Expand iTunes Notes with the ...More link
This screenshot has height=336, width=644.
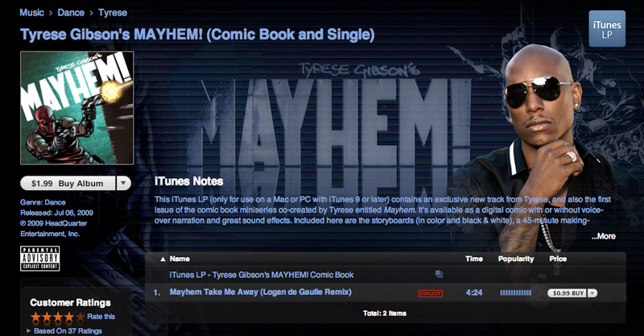click(603, 236)
